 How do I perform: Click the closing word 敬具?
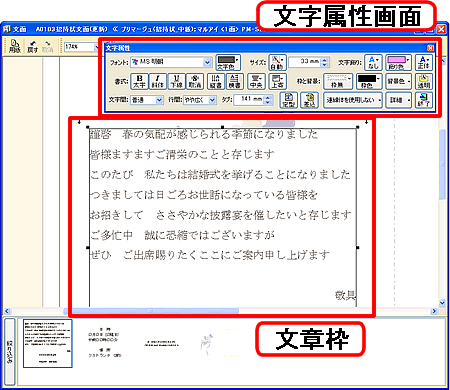tap(345, 295)
